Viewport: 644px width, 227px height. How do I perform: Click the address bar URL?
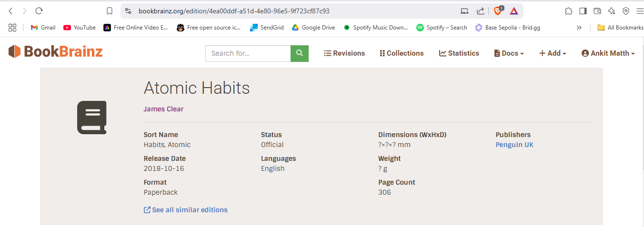[234, 11]
